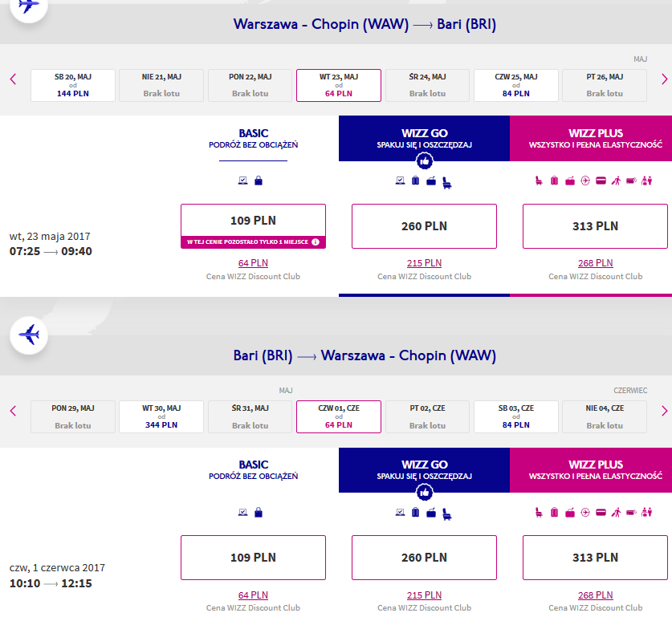Open the WIZZ GO fare header, Warszawa–Bari flight
Viewport: 672px width, 617px height.
424,138
